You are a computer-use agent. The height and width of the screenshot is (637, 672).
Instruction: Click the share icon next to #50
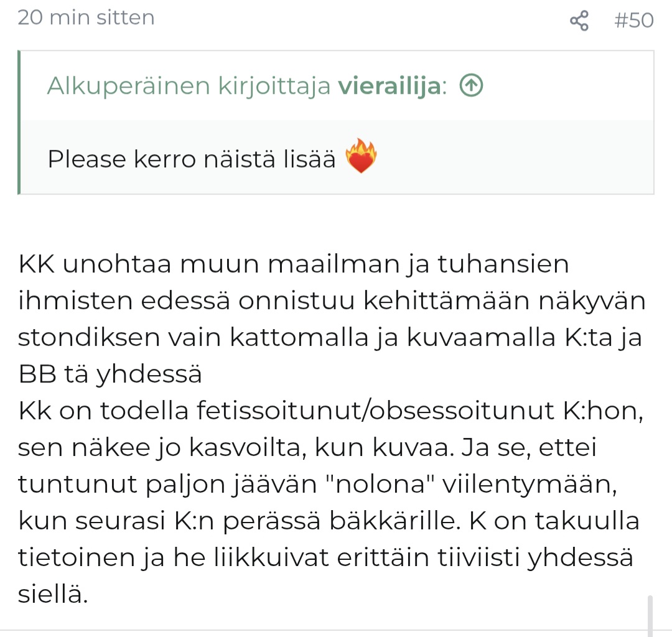579,21
